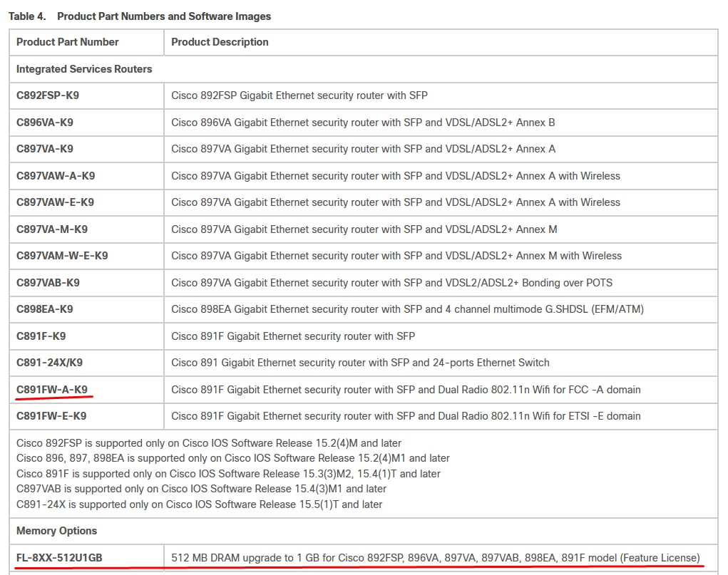
Task: Select the ETSI -E domain Wifi description
Action: coord(406,416)
